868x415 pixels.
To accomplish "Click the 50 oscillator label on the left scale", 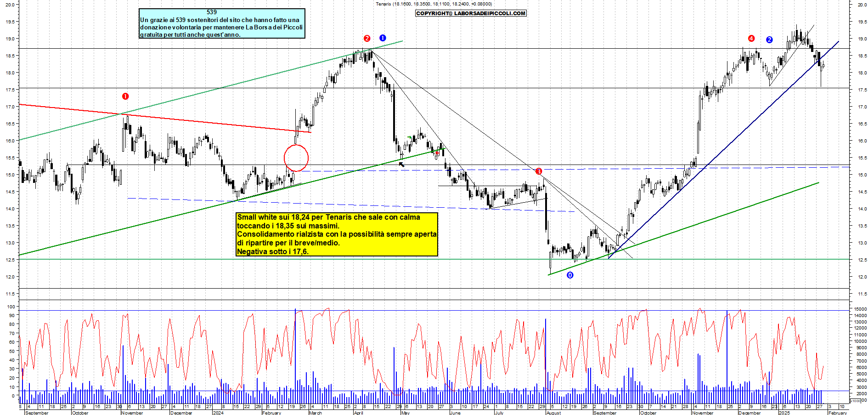I will click(x=12, y=351).
